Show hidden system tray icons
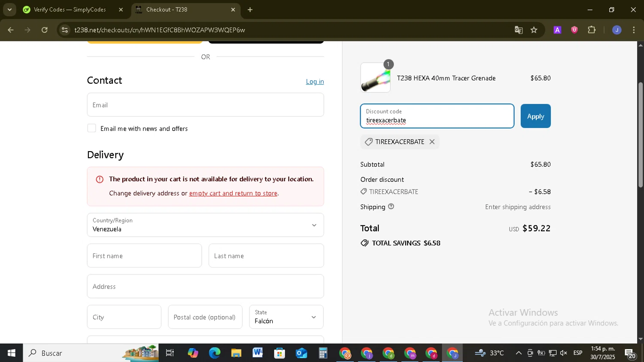The width and height of the screenshot is (644, 362). [x=519, y=353]
